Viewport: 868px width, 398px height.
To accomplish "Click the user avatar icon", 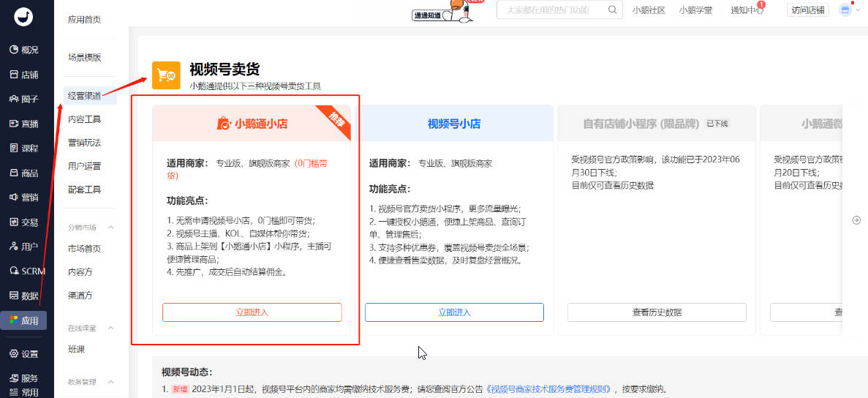I will pyautogui.click(x=845, y=10).
